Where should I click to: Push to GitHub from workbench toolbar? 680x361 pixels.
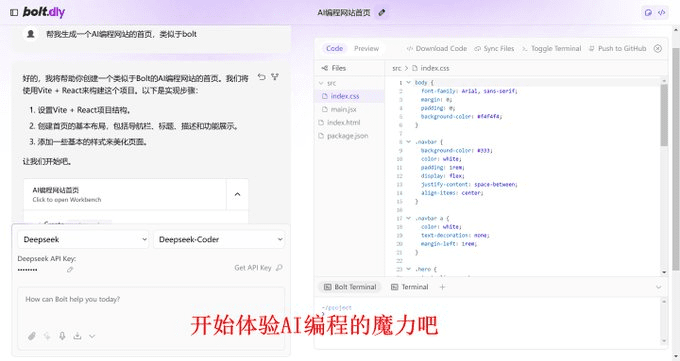point(618,49)
